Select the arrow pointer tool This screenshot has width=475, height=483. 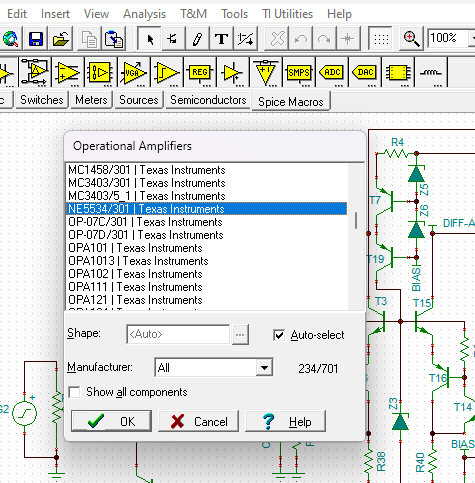click(x=150, y=39)
